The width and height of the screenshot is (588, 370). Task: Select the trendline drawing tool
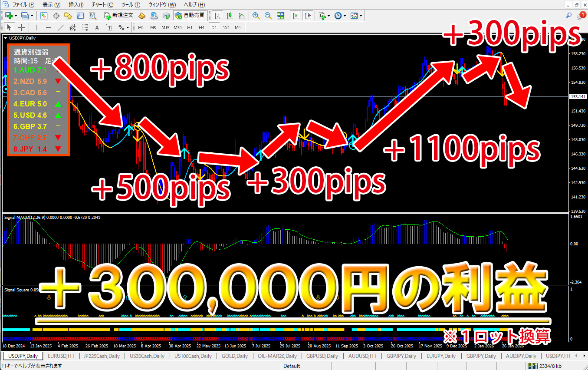tap(61, 28)
